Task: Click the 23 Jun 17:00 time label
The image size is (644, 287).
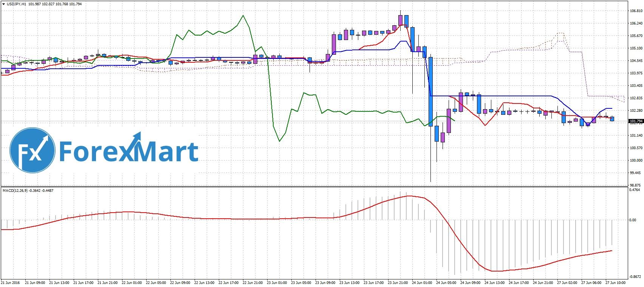Action: 374,282
